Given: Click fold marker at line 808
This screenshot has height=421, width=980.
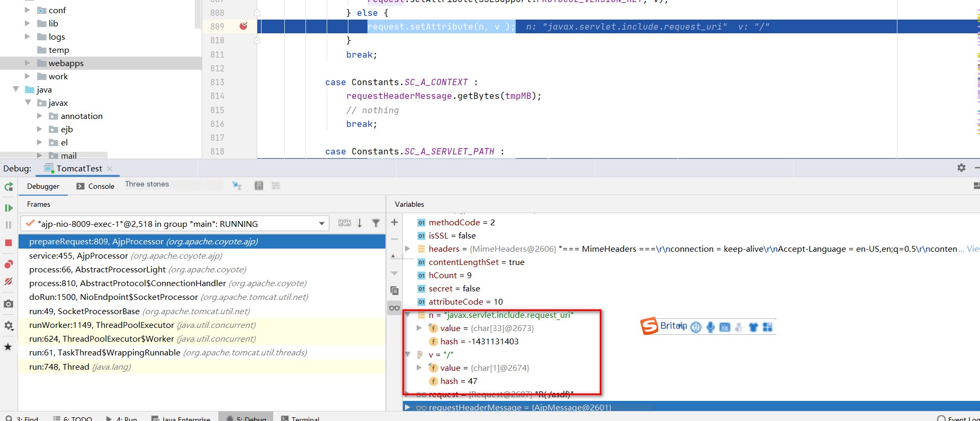Looking at the screenshot, I should tap(257, 12).
